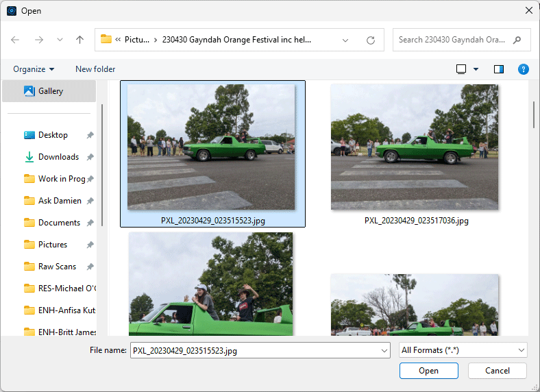Select Gallery in the navigation pane
540x392 pixels.
tap(50, 91)
